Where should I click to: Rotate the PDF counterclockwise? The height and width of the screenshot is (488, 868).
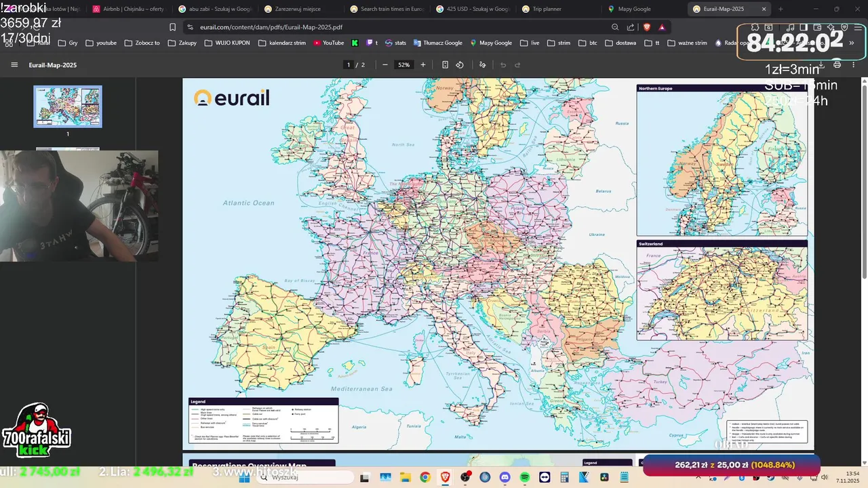point(460,65)
